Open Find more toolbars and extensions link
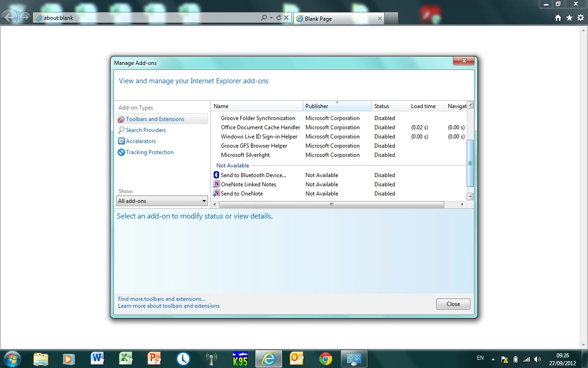The image size is (588, 368). [162, 299]
